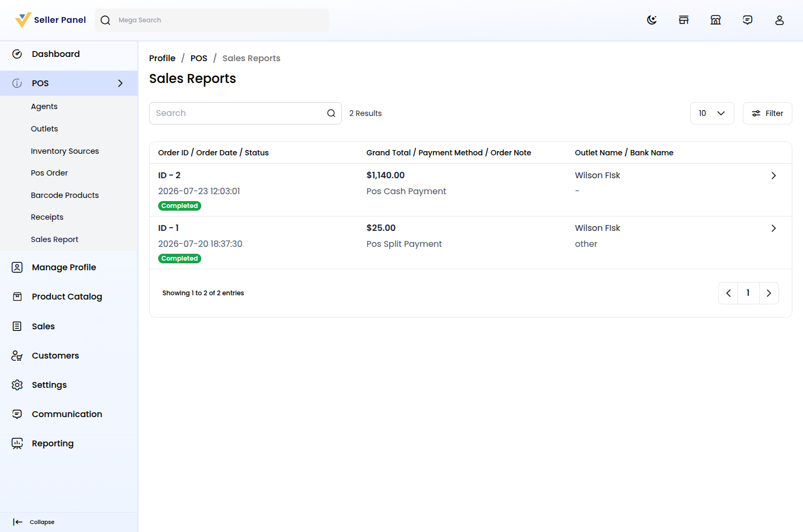
Task: Go to next page arrow
Action: 769,293
